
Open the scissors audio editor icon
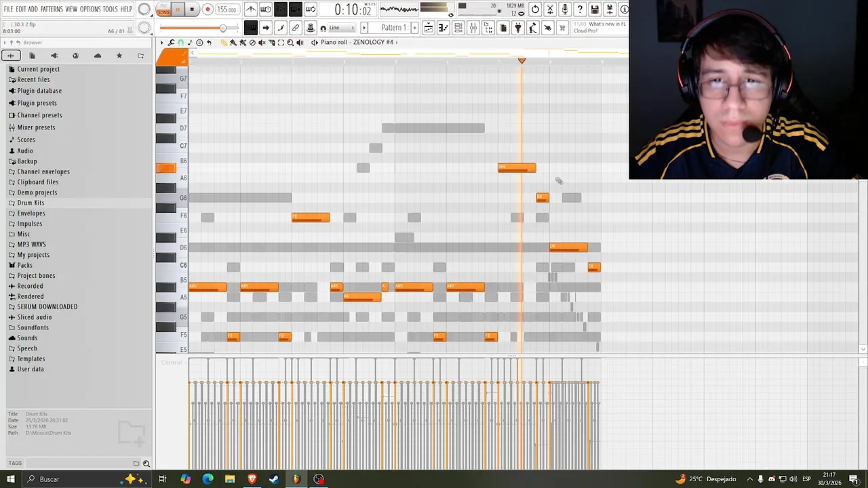[x=550, y=9]
